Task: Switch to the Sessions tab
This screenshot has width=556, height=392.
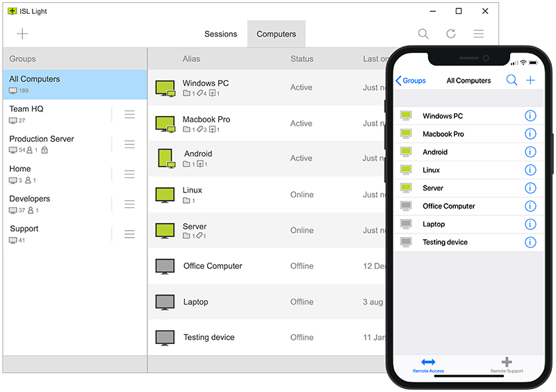Action: click(220, 34)
